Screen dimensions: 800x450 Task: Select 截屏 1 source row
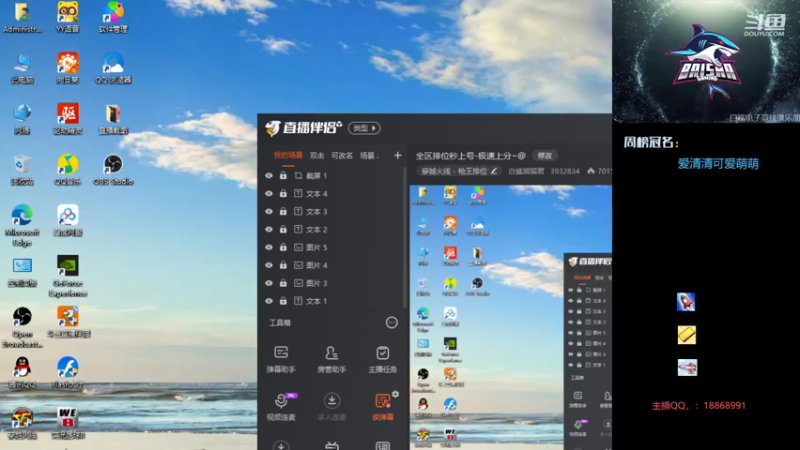coord(333,176)
